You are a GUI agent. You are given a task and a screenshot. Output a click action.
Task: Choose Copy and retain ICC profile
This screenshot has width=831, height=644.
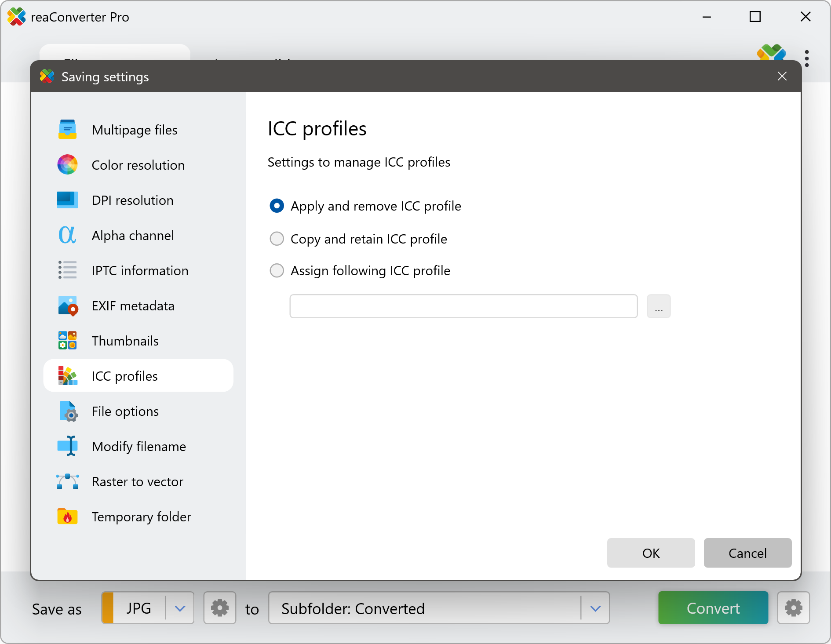click(277, 239)
